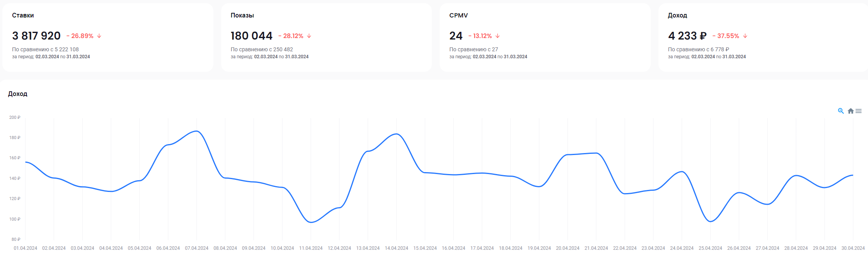Screen dimensions: 868x263
Task: Open the chart hamburger export menu
Action: (859, 111)
